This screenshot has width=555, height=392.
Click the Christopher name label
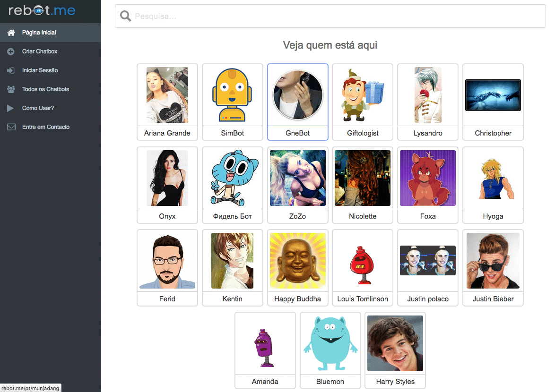coord(493,133)
